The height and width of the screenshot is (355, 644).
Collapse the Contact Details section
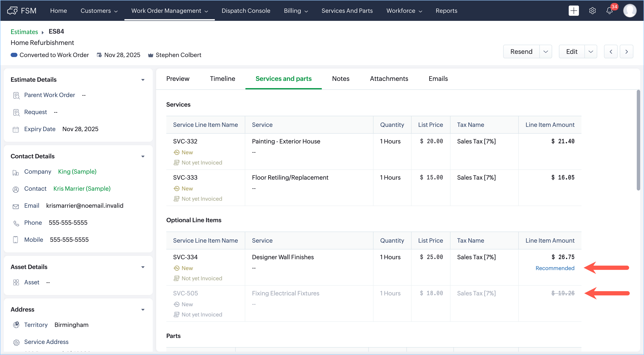click(143, 156)
